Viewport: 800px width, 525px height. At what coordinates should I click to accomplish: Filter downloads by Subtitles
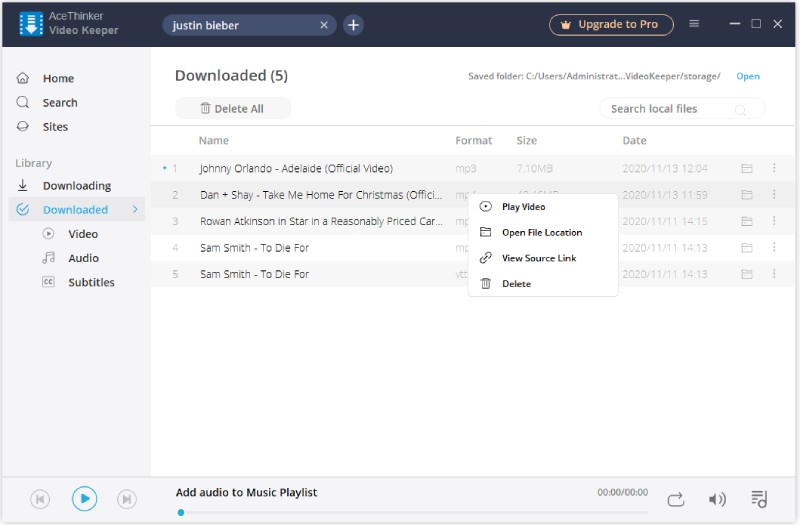pos(91,282)
